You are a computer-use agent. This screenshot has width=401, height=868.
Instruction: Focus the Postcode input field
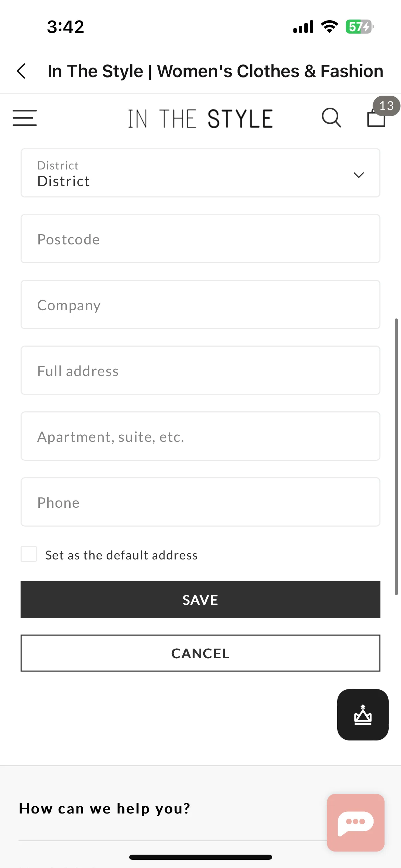pyautogui.click(x=200, y=239)
